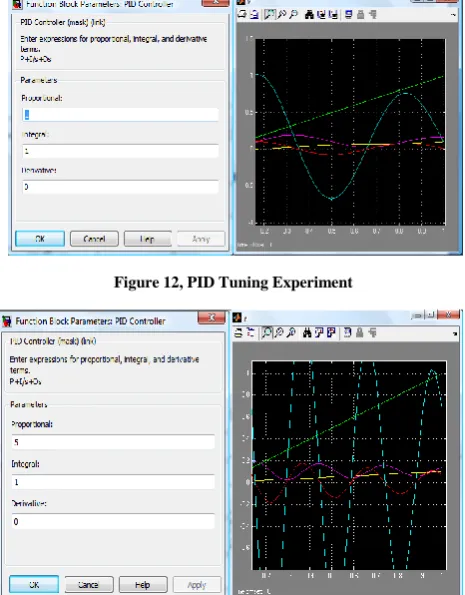465x595 pixels.
Task: Click OK in upper PID Controller dialog
Action: point(40,239)
